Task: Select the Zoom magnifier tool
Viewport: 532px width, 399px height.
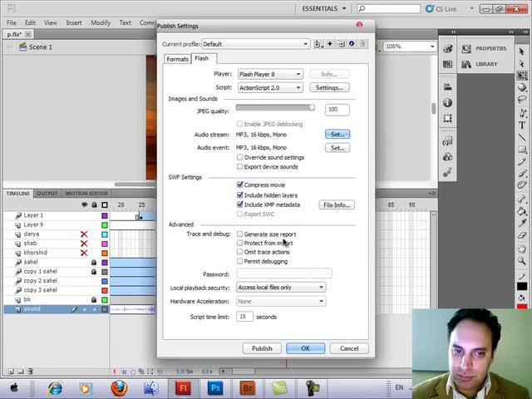Action: click(x=522, y=261)
